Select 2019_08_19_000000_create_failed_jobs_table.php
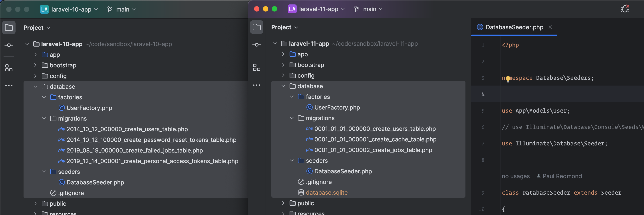Image resolution: width=644 pixels, height=215 pixels. coord(135,150)
